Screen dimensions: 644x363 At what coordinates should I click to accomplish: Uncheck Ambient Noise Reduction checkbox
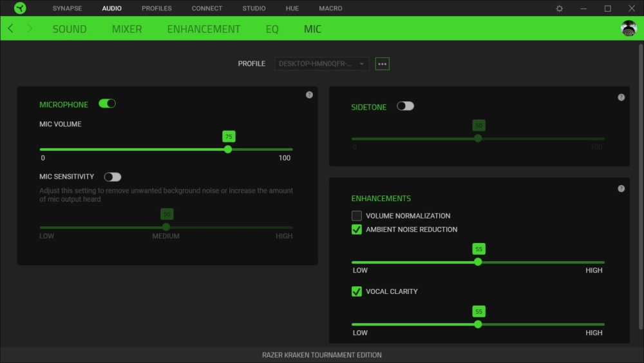click(x=357, y=230)
